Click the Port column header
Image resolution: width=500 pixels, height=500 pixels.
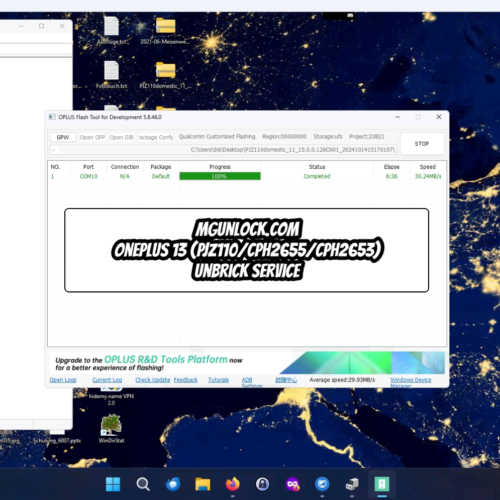coord(89,167)
